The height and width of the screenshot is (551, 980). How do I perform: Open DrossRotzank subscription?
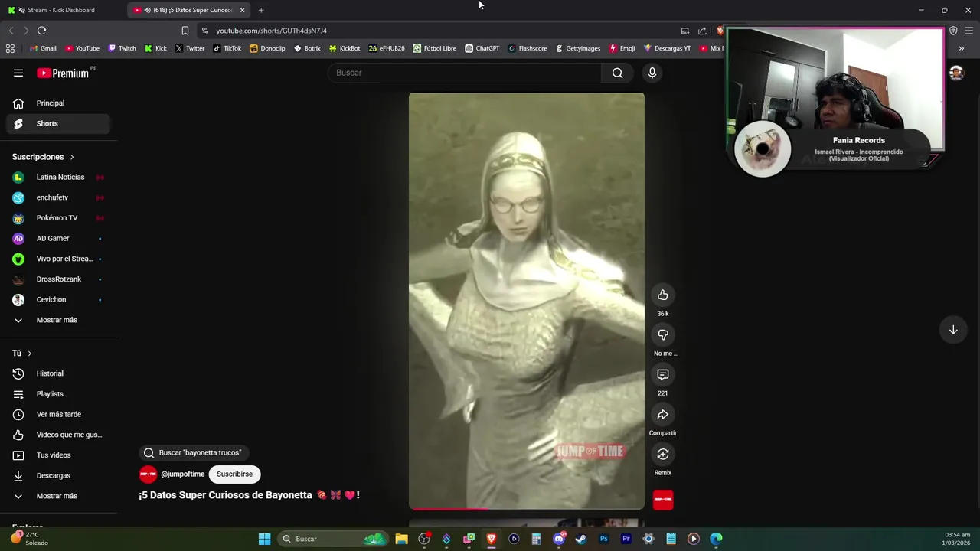pyautogui.click(x=58, y=279)
